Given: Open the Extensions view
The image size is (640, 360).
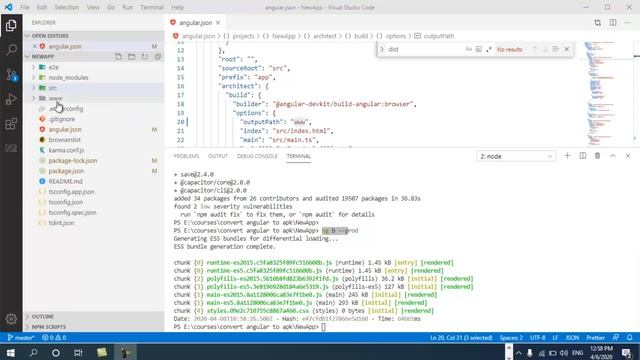Looking at the screenshot, I should point(11,124).
